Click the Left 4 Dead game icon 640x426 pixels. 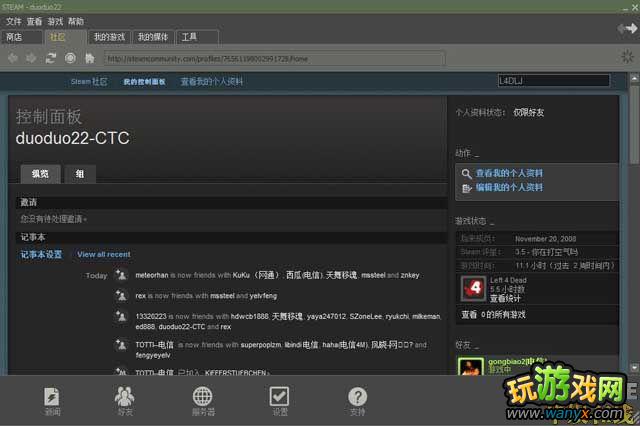[x=473, y=288]
